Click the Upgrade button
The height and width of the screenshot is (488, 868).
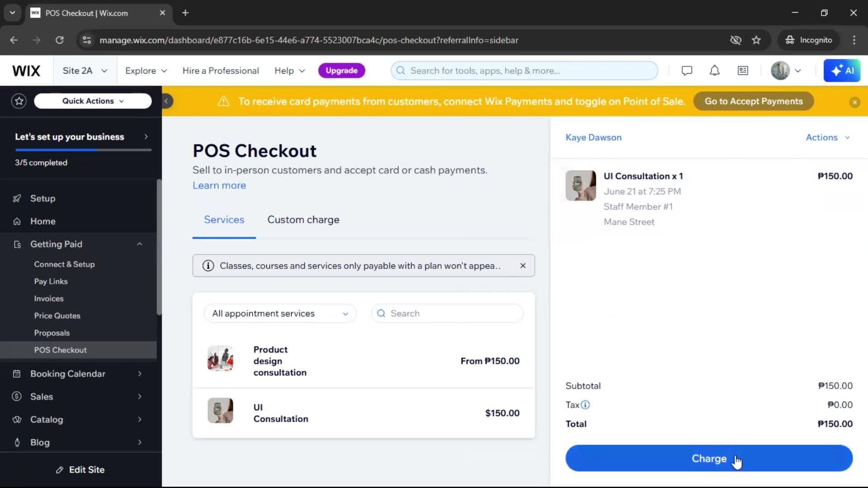click(x=341, y=71)
